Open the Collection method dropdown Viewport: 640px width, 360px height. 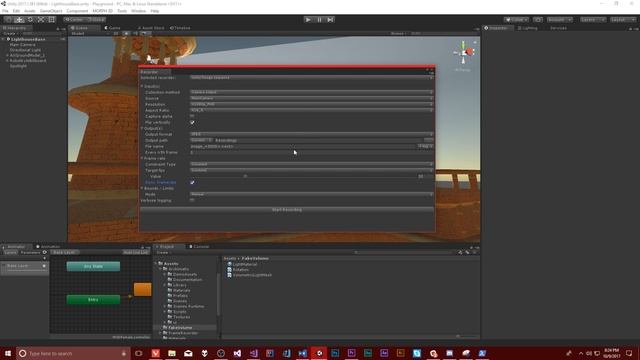click(x=311, y=92)
